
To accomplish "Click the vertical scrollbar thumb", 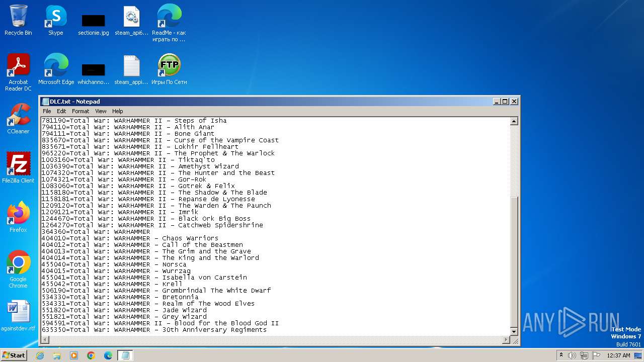I will pyautogui.click(x=514, y=261).
